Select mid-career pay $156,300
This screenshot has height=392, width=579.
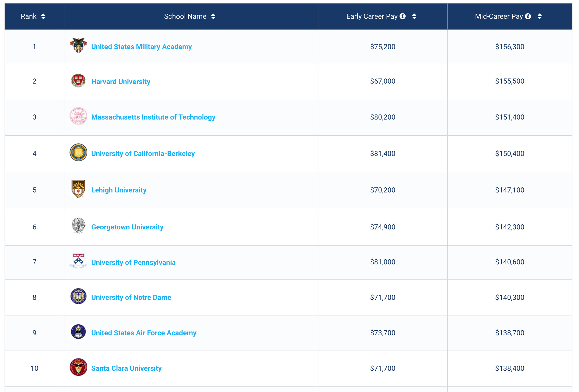[x=510, y=47]
